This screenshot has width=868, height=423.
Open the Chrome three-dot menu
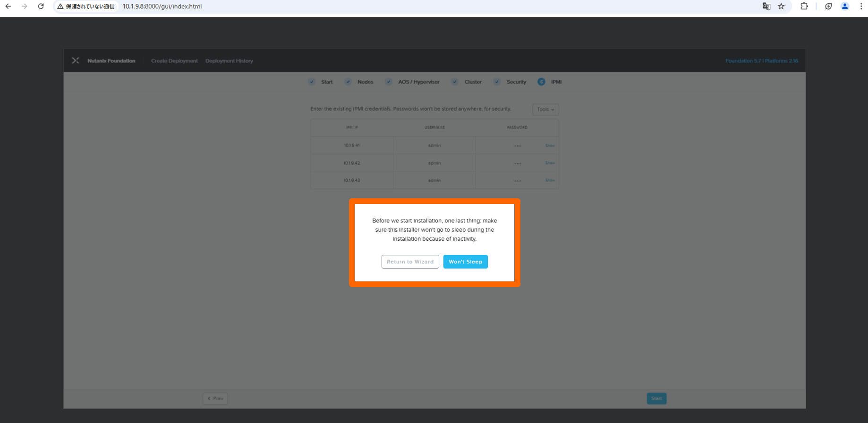tap(861, 6)
